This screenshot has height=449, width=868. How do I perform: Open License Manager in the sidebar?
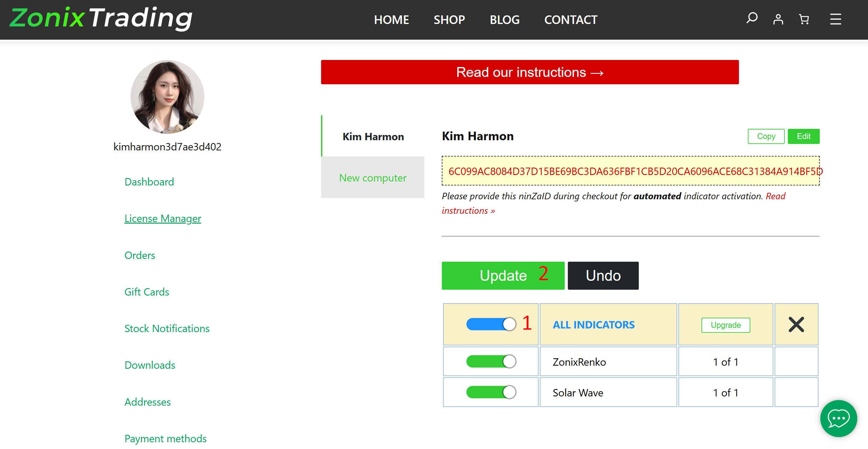163,218
